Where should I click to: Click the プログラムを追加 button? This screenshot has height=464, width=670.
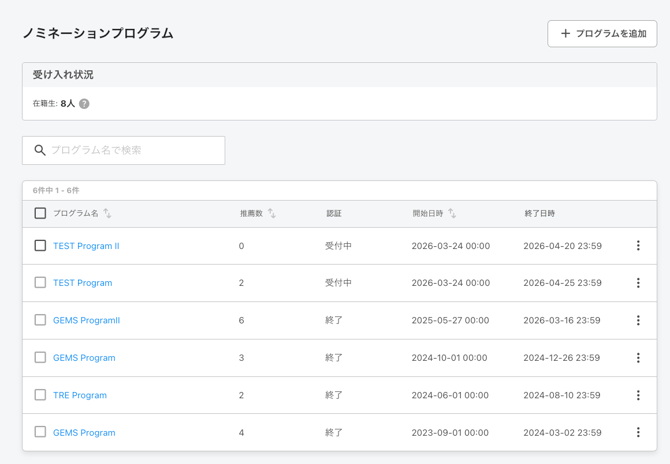pyautogui.click(x=602, y=34)
